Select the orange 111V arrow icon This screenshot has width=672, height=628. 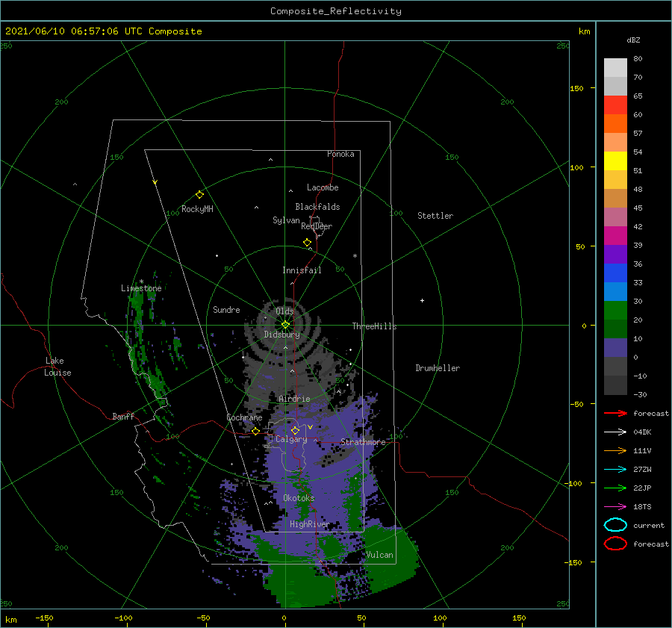(x=615, y=450)
